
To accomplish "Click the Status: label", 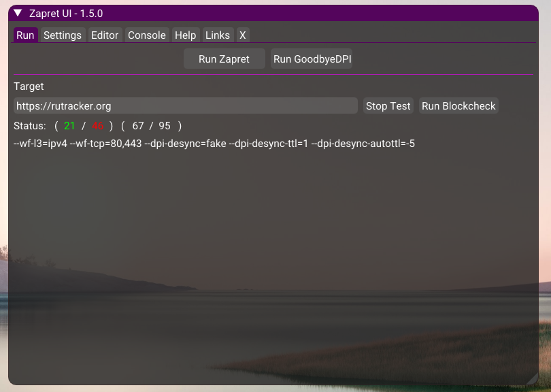I will coord(30,126).
